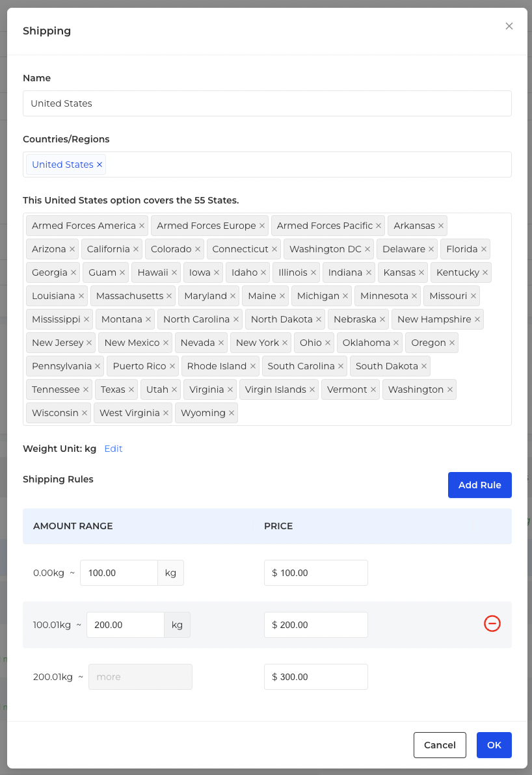This screenshot has width=532, height=775.
Task: Remove the Wyoming state tag
Action: (x=232, y=414)
